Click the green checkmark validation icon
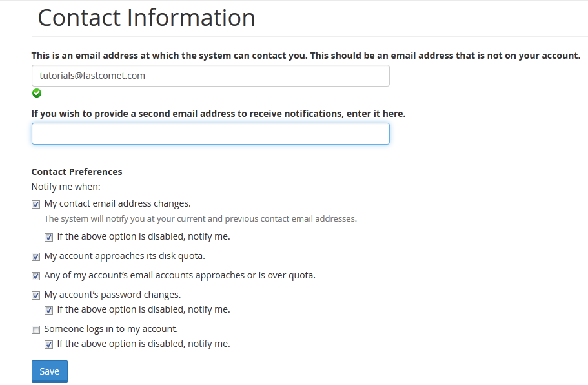This screenshot has height=385, width=588. click(x=37, y=93)
